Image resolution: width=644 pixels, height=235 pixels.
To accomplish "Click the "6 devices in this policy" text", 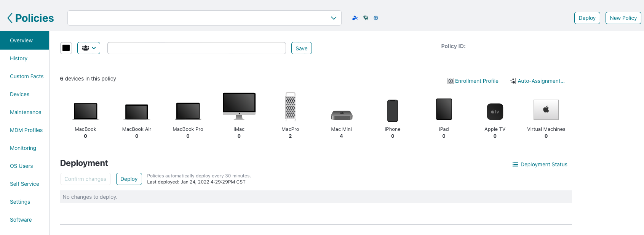I will [88, 79].
